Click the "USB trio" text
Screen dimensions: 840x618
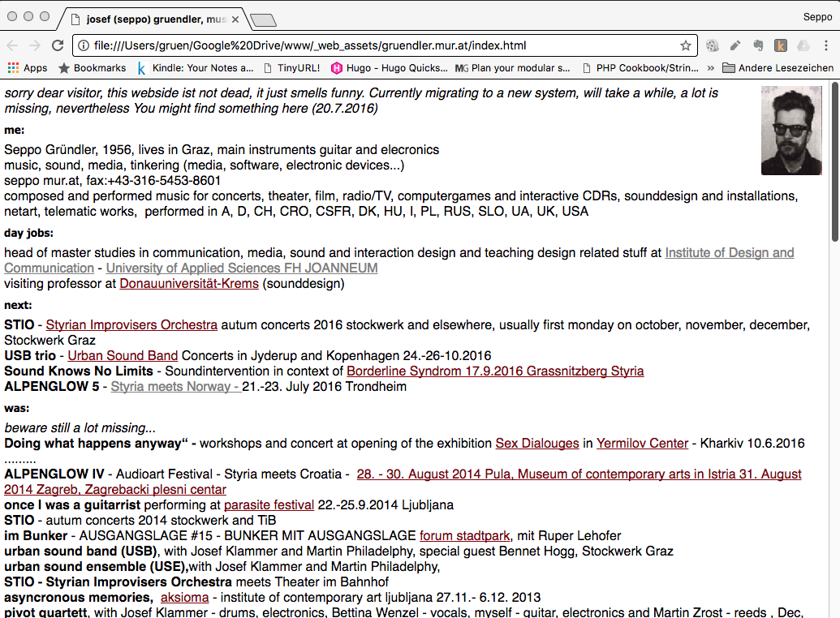coord(30,355)
